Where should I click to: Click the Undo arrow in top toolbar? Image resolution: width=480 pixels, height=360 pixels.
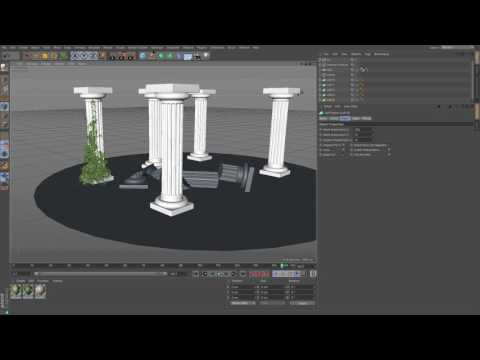(x=5, y=56)
